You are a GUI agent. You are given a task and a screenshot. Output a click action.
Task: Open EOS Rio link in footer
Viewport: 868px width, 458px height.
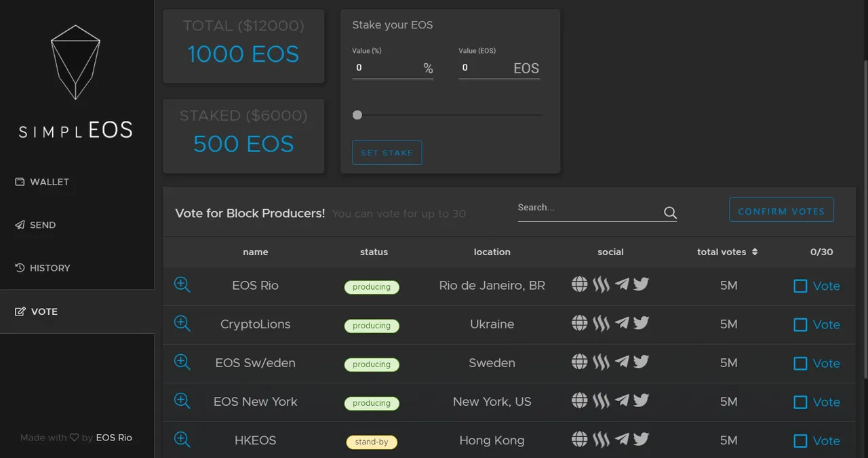114,438
